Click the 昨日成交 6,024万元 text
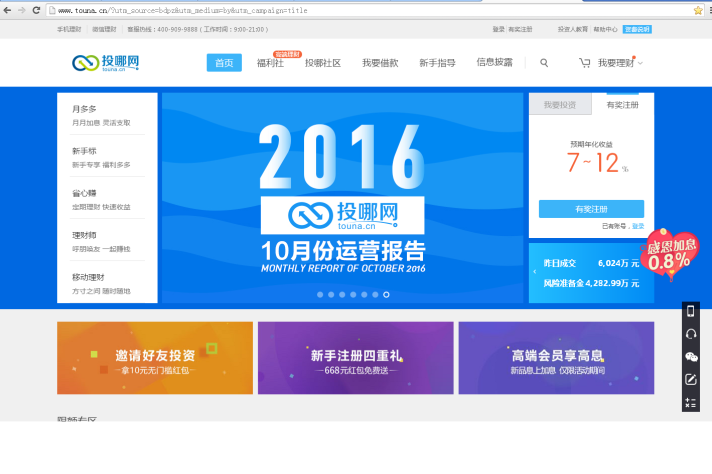This screenshot has height=474, width=712. point(591,263)
